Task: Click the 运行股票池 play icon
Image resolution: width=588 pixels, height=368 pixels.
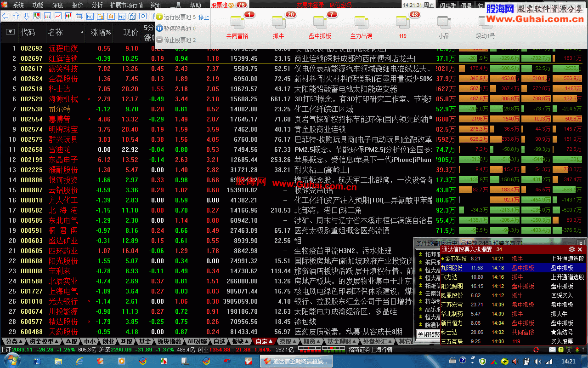Action: (159, 17)
